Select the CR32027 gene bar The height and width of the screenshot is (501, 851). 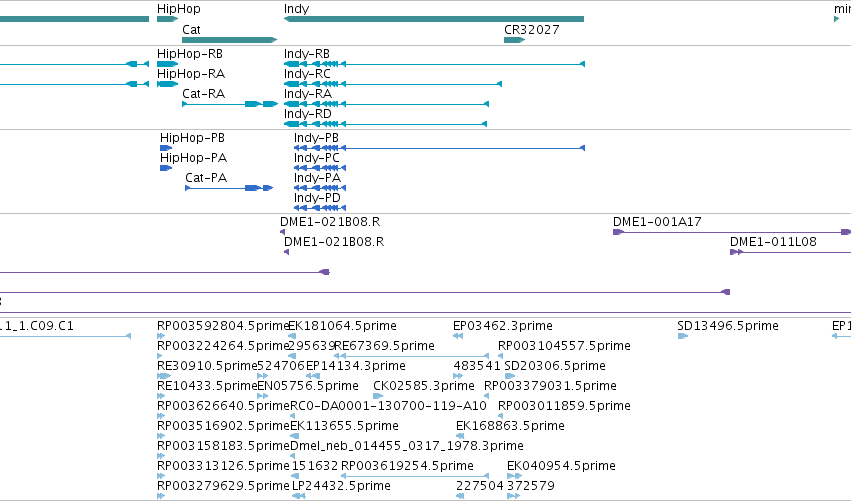[515, 40]
